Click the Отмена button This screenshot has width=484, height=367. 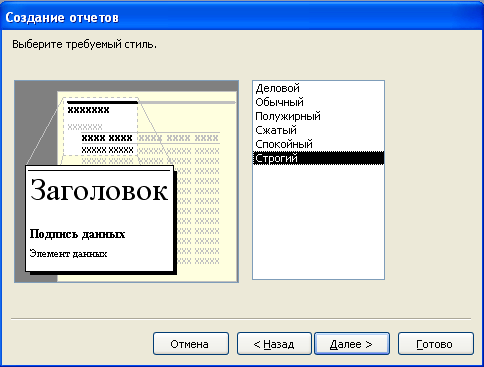[x=191, y=344]
